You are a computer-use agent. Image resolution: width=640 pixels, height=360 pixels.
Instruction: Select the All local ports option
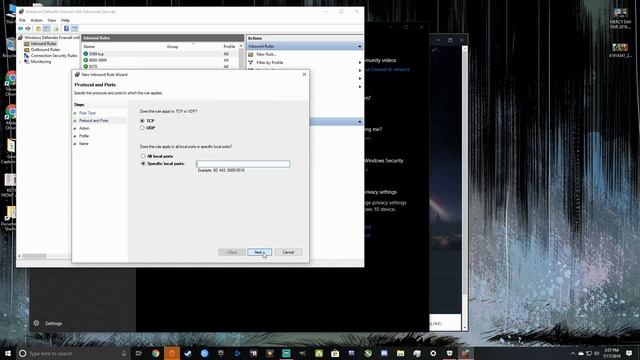point(143,156)
